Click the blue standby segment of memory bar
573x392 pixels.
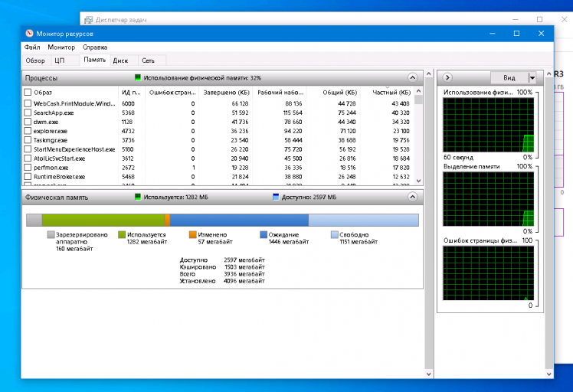point(239,220)
